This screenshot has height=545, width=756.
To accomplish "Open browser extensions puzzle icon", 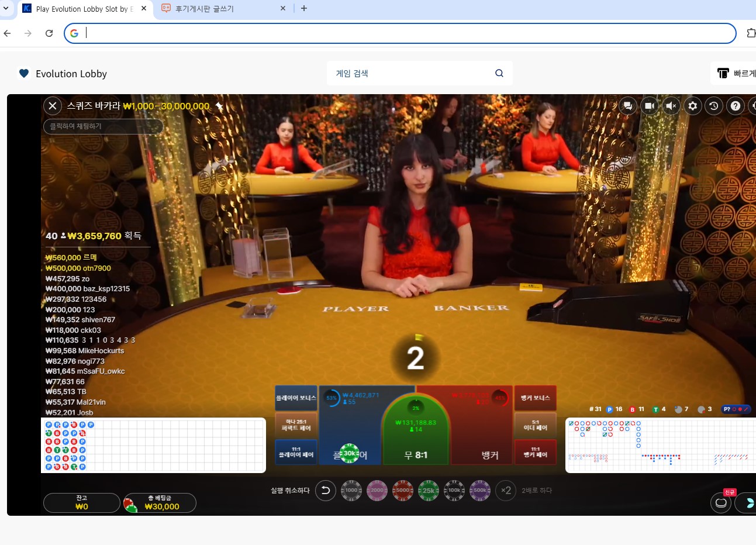I will (751, 33).
